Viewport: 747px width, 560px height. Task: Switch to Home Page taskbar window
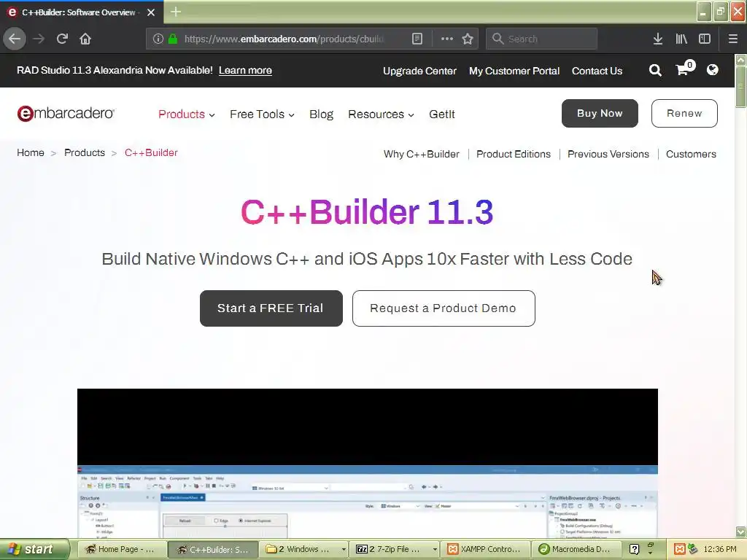[x=121, y=549]
